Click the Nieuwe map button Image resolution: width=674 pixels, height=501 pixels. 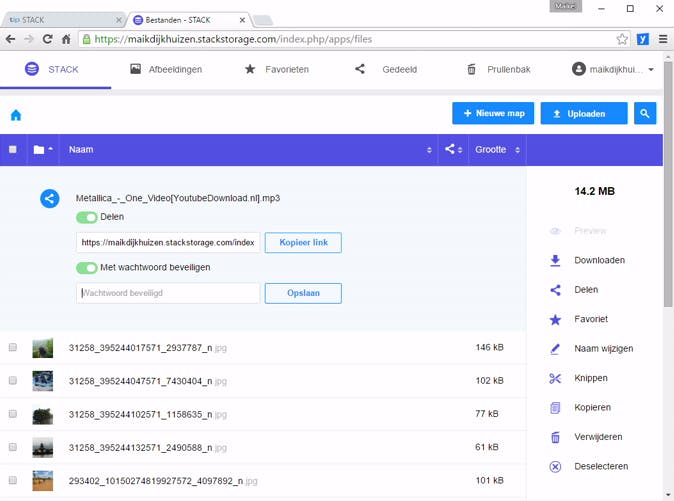pyautogui.click(x=493, y=114)
